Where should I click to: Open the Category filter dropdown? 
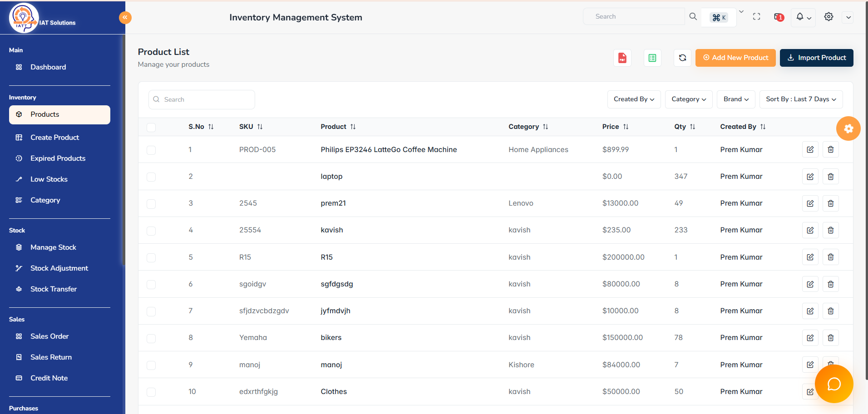(689, 99)
